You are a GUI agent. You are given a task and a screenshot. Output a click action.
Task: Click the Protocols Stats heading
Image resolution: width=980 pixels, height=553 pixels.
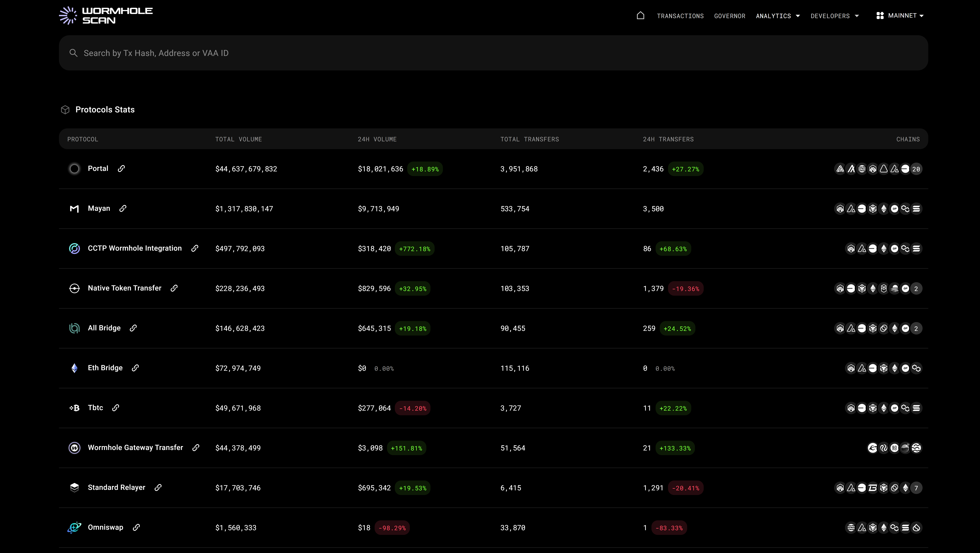[105, 110]
